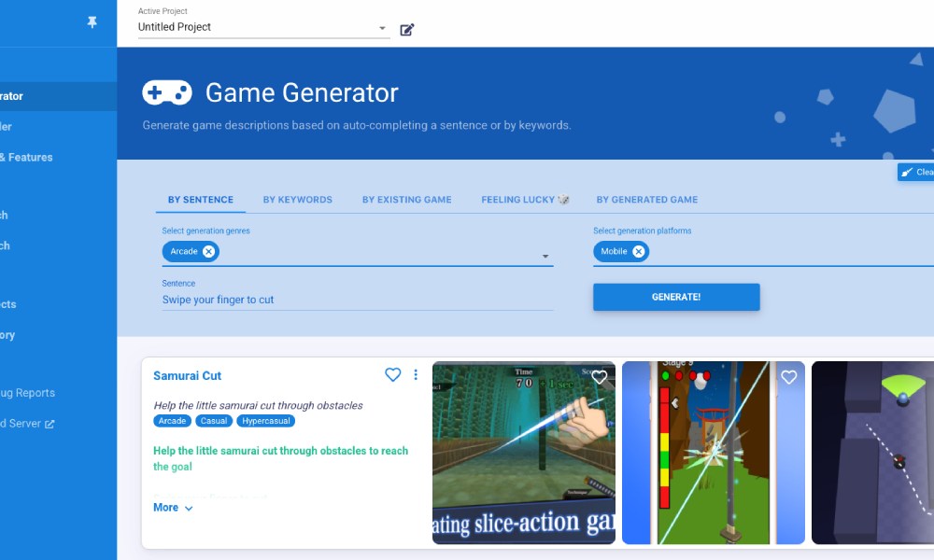Click the Clear button with broom icon
934x560 pixels.
point(916,172)
